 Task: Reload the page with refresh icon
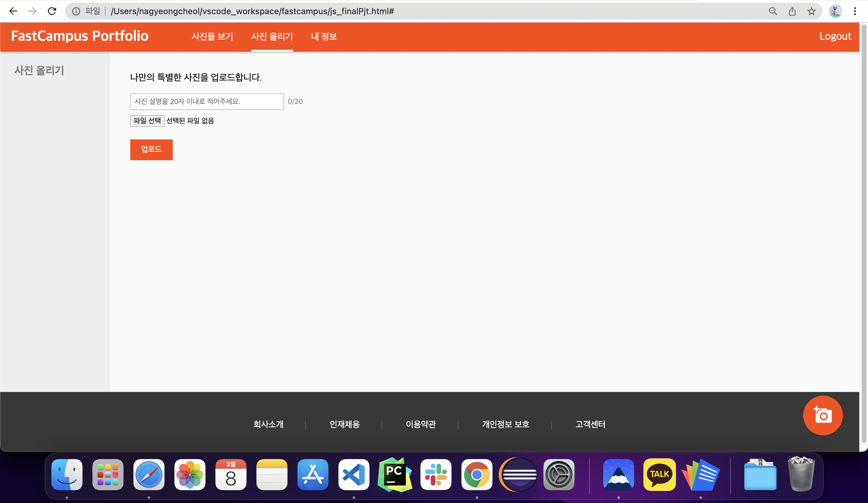click(52, 11)
